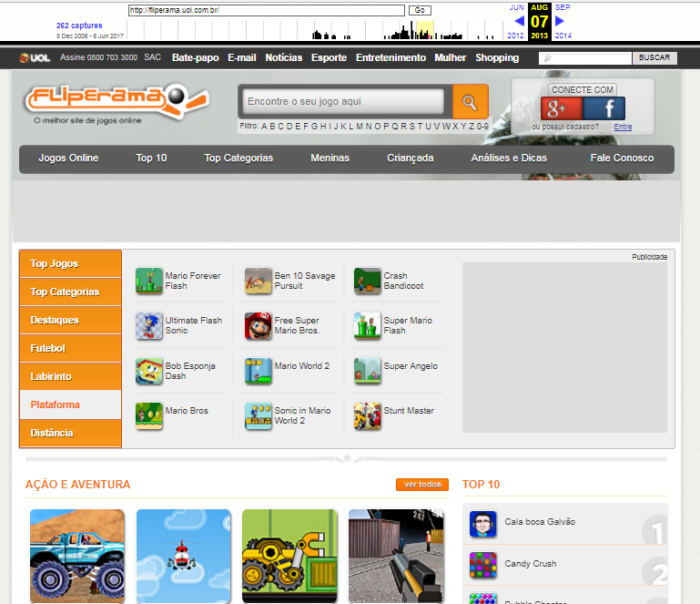
Task: Connect with the Google Plus icon
Action: [x=561, y=108]
